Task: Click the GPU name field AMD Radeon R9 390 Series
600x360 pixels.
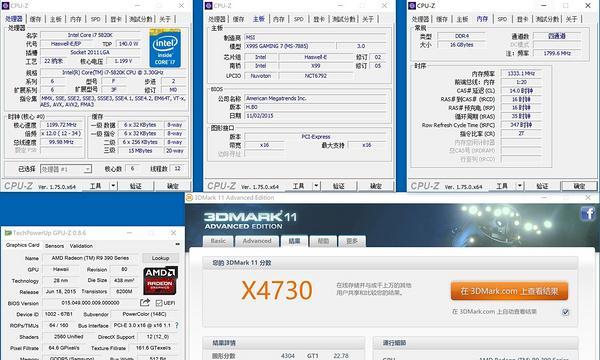Action: coord(90,258)
